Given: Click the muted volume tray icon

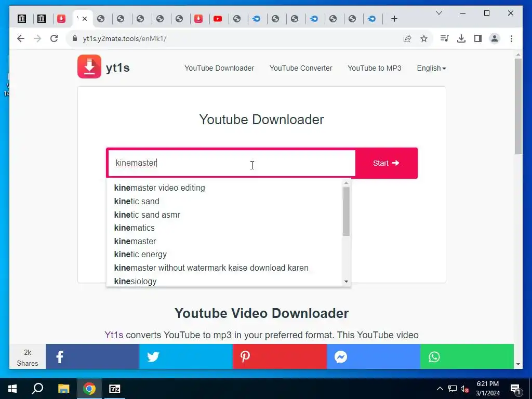Looking at the screenshot, I should tap(465, 389).
